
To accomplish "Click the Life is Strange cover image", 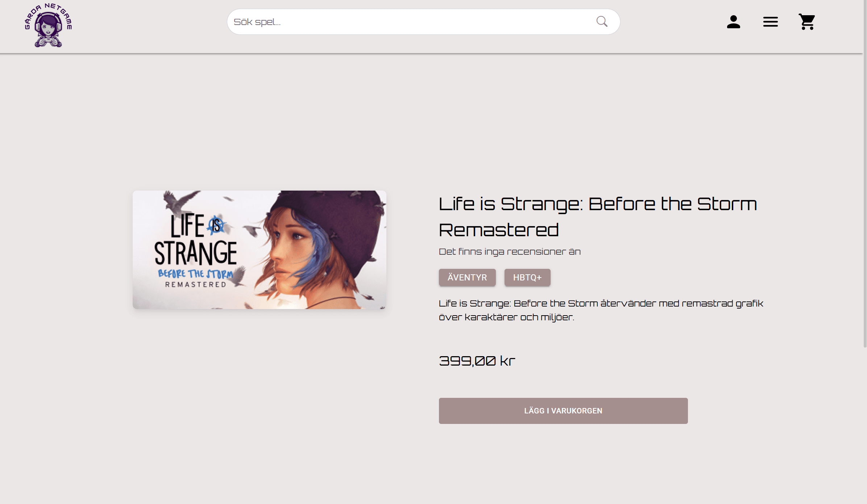I will 259,250.
